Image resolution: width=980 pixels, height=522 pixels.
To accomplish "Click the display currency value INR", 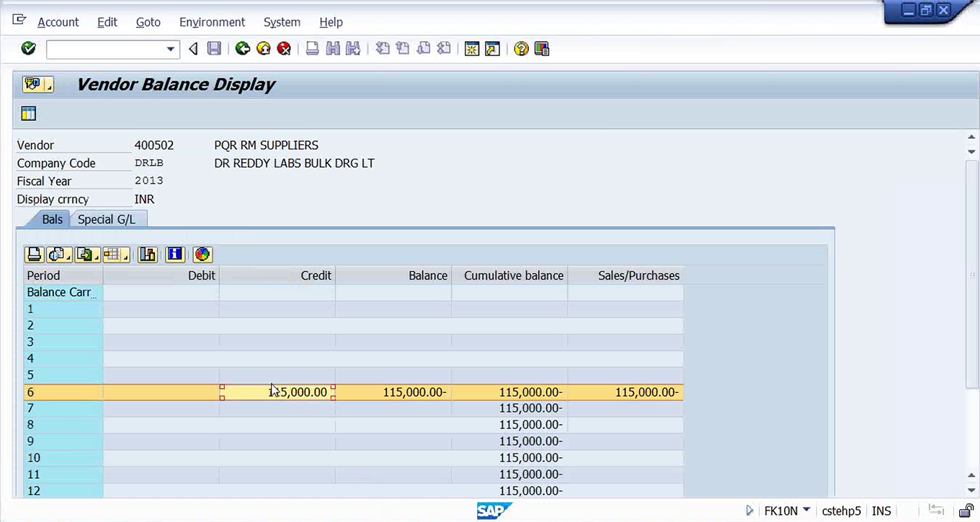I will pos(144,199).
